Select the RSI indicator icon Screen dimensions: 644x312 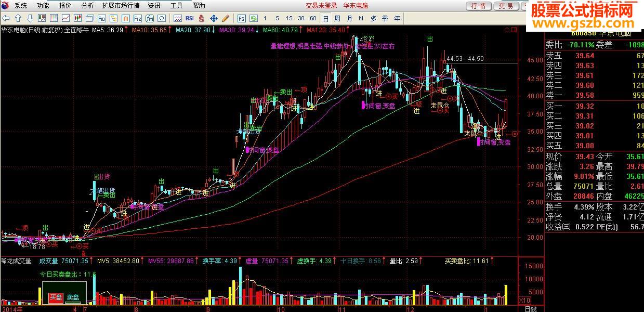(190, 18)
